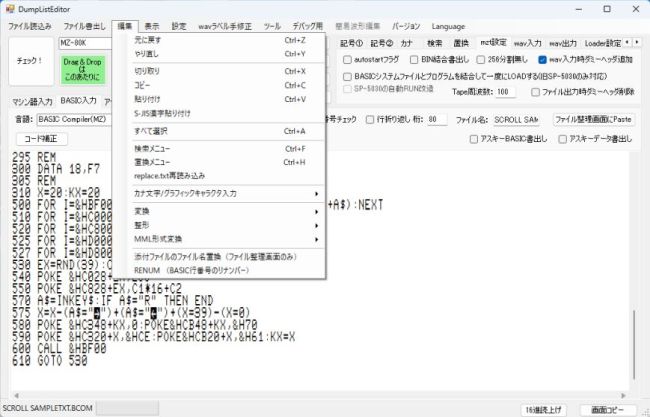
Task: Switch to the マシン語入力 tab
Action: point(32,102)
